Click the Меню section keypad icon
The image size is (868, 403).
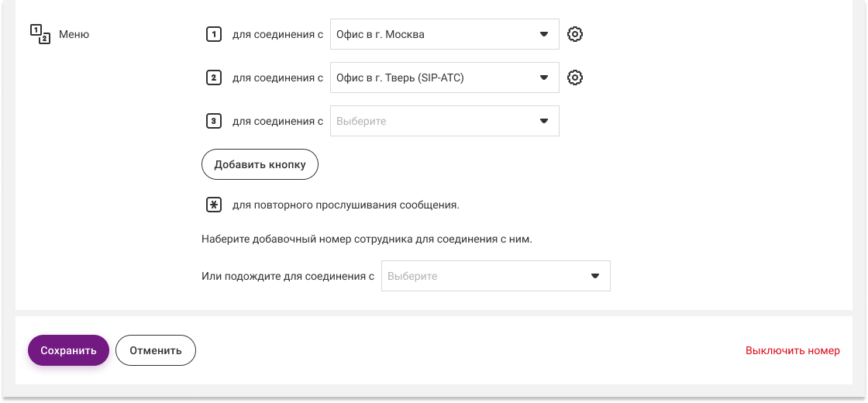coord(40,34)
